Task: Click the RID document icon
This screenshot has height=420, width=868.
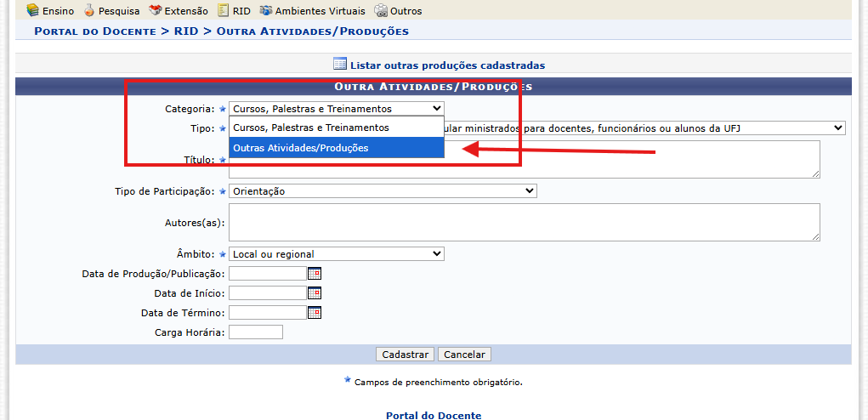Action: (x=223, y=10)
